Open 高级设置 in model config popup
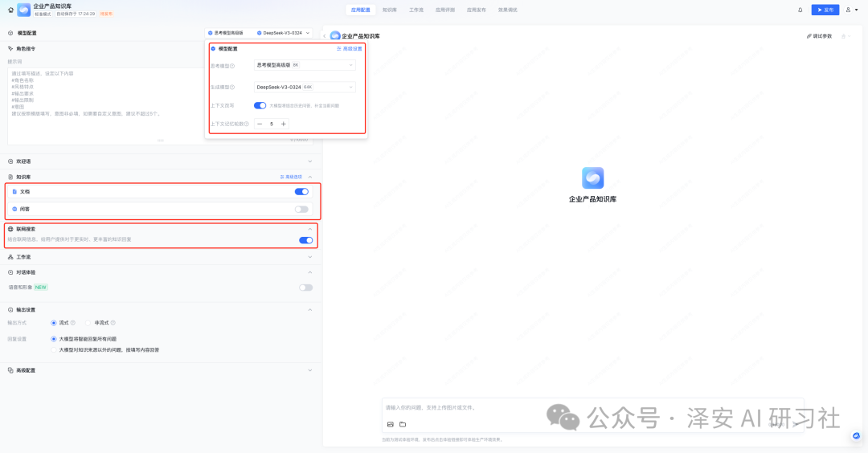The image size is (868, 453). 350,49
